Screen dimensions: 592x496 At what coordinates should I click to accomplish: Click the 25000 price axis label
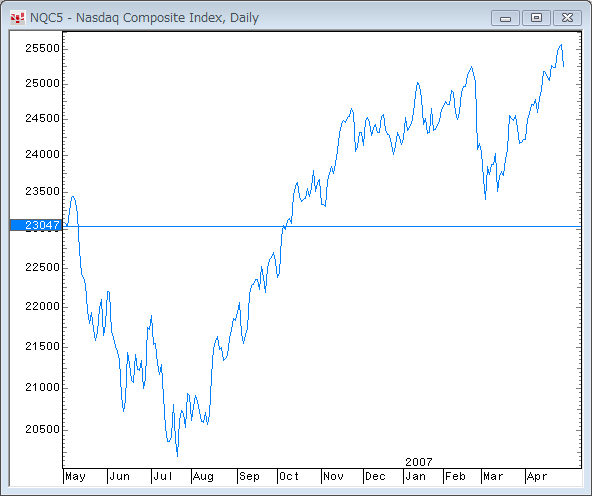pos(43,83)
